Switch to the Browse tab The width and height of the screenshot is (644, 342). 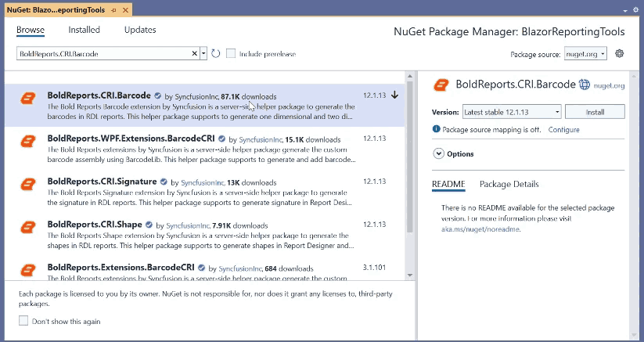[x=31, y=30]
